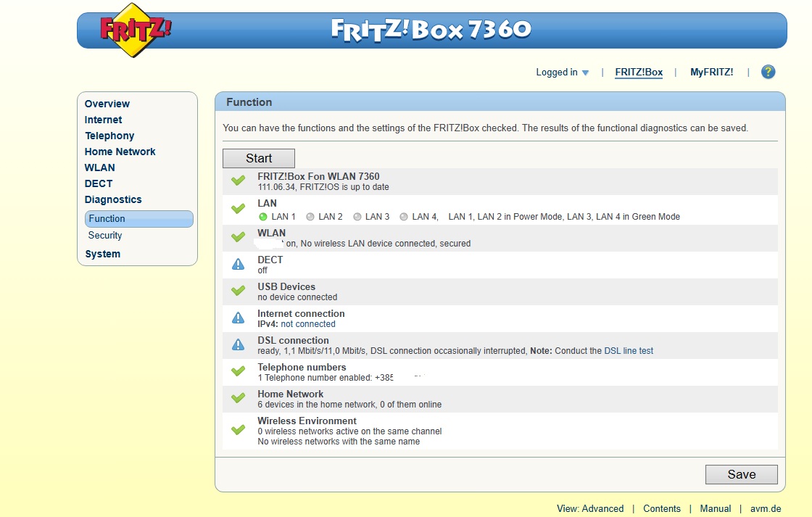Open help via the question mark icon
The height and width of the screenshot is (517, 812).
point(768,72)
